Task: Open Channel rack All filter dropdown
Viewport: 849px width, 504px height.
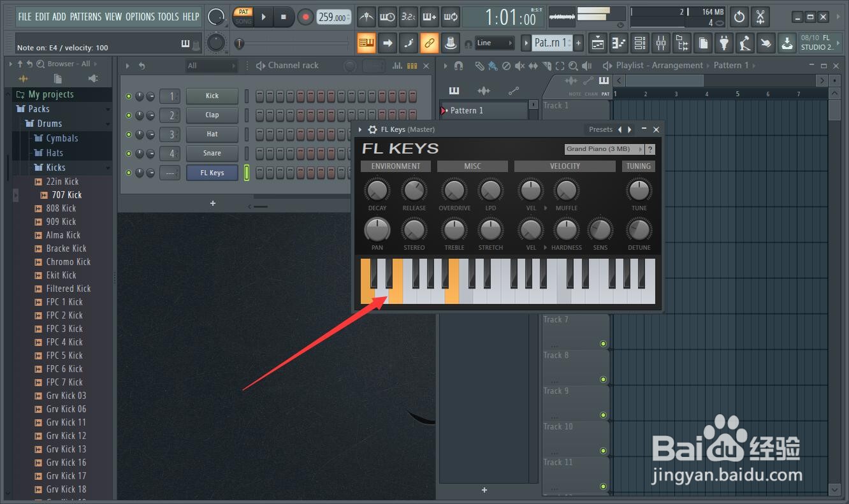Action: point(212,66)
